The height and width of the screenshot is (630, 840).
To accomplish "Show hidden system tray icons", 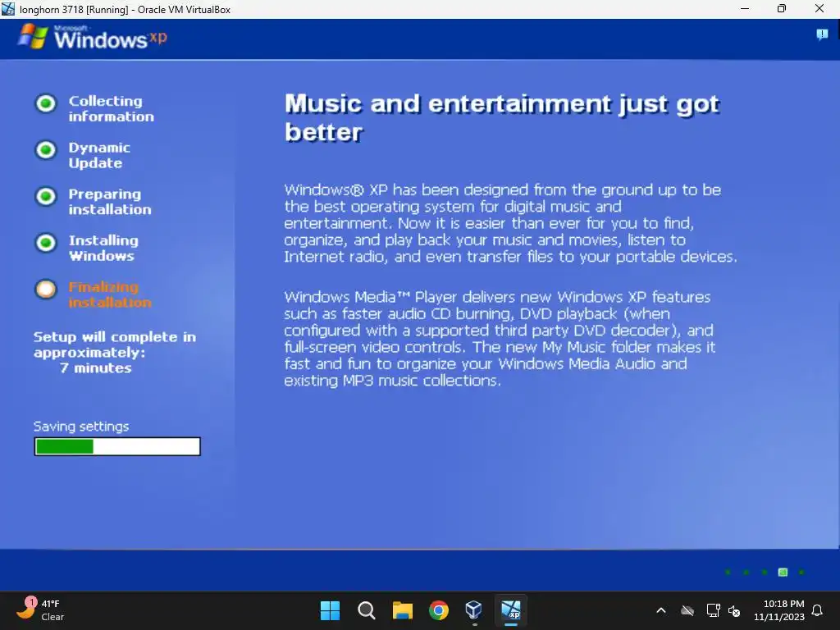I will [661, 610].
